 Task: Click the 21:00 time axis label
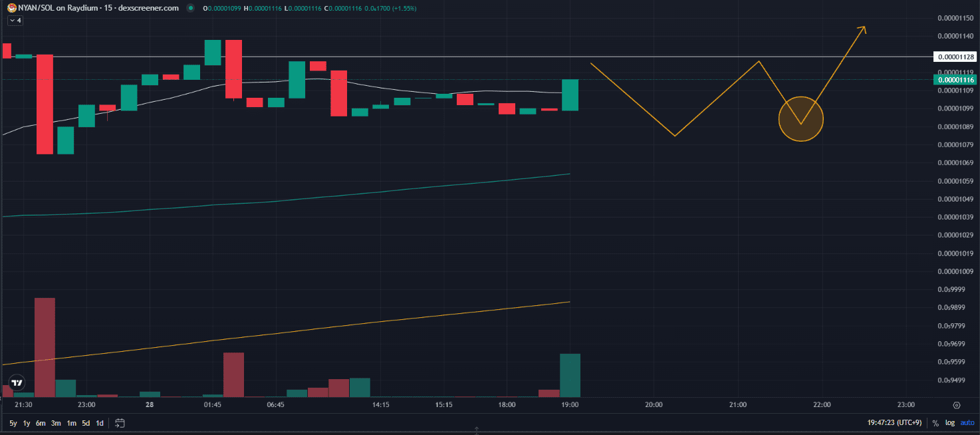(738, 404)
